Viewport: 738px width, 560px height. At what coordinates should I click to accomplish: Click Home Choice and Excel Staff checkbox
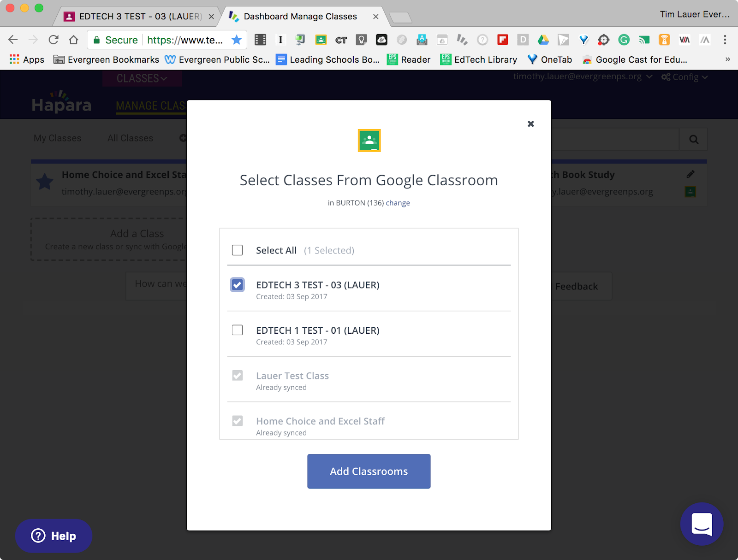[x=238, y=421]
